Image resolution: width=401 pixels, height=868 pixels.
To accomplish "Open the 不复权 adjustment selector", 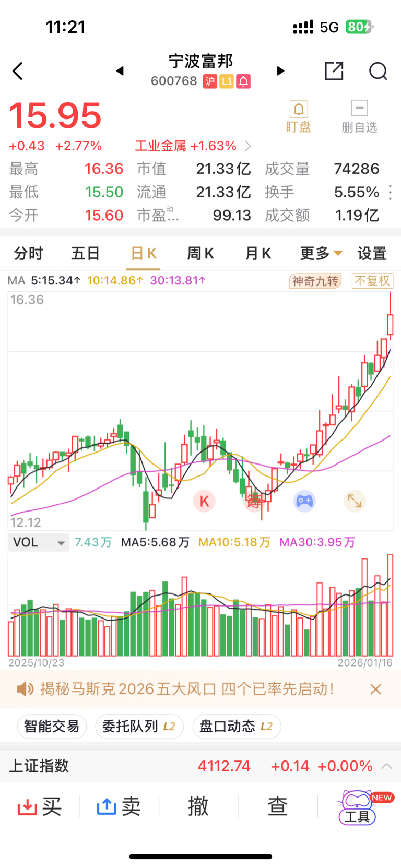I will (372, 281).
